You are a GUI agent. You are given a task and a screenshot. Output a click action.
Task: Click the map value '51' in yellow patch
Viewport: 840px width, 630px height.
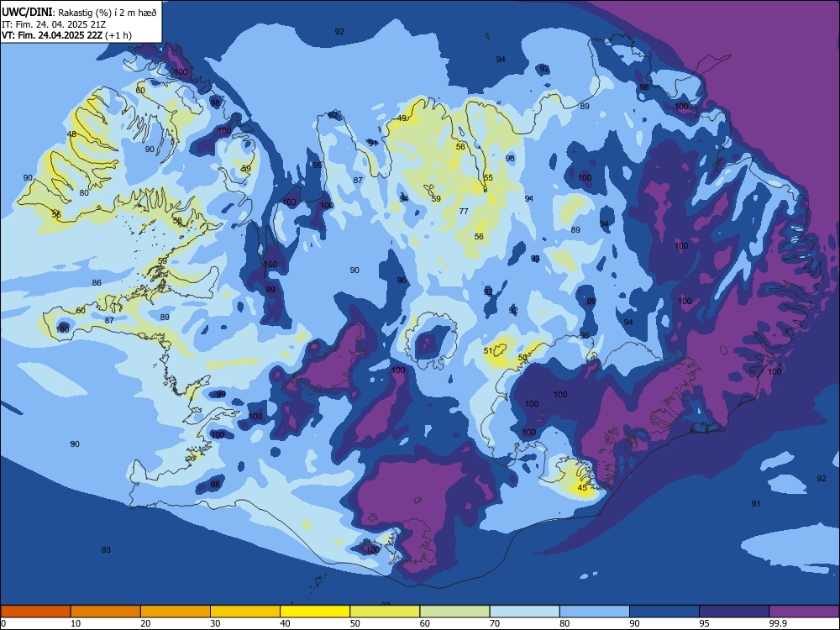[x=488, y=351]
